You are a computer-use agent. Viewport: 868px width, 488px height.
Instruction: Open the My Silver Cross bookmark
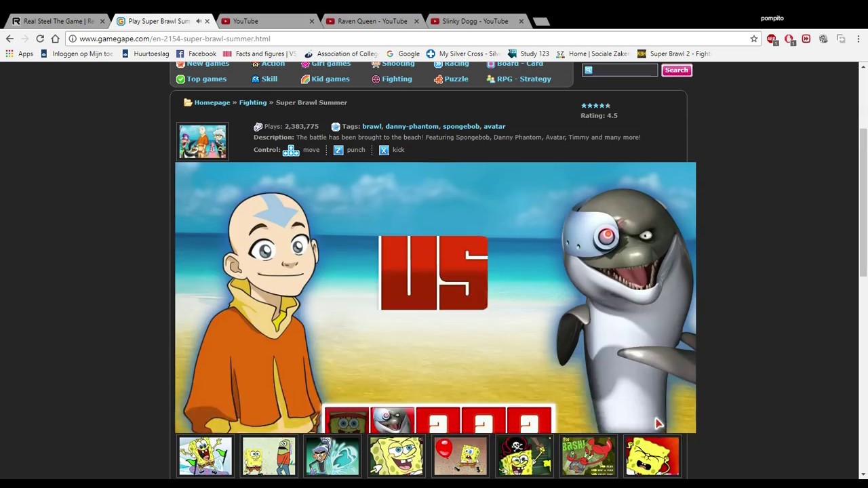pos(463,54)
